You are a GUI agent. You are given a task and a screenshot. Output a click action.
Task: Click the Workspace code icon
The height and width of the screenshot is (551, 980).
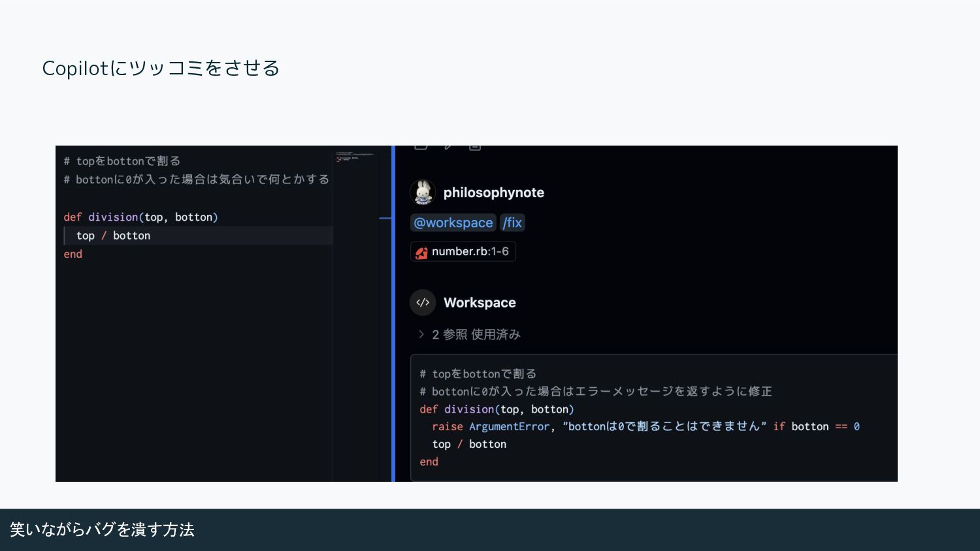(423, 302)
